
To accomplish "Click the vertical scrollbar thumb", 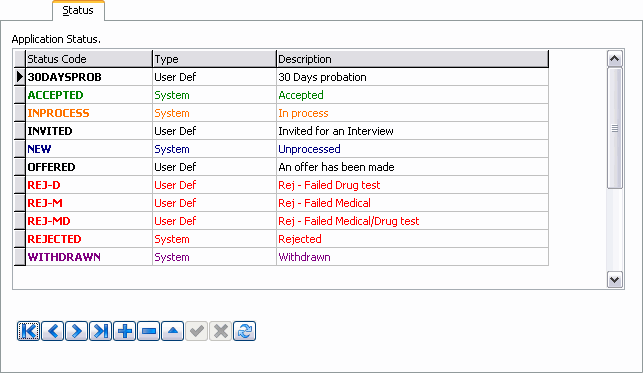I will [615, 128].
